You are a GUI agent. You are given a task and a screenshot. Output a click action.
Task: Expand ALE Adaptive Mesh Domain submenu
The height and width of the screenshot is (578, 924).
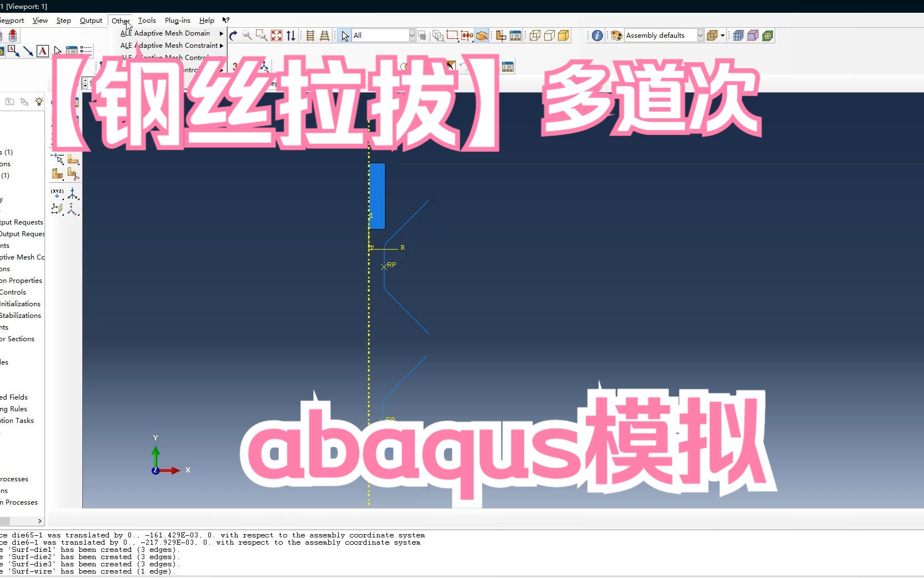172,33
